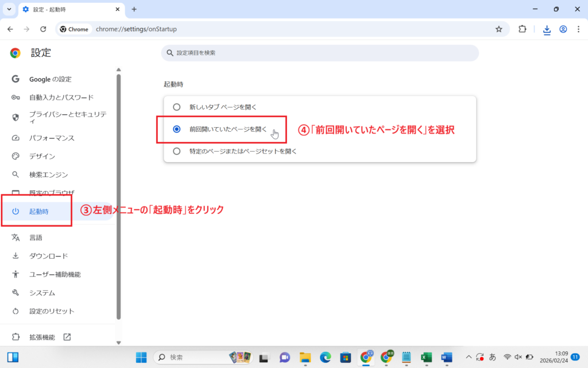Bookmark this page with star icon
The height and width of the screenshot is (368, 588).
(x=498, y=29)
